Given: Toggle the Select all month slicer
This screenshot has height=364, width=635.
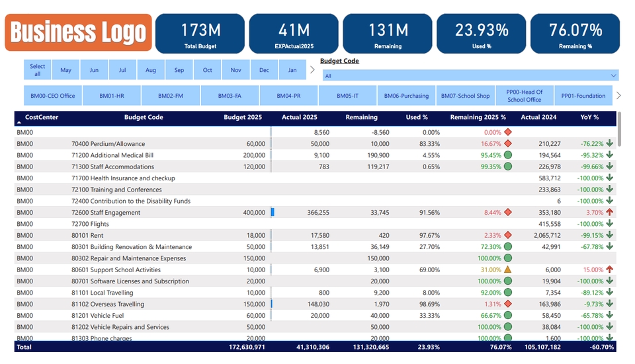Looking at the screenshot, I should pos(38,70).
